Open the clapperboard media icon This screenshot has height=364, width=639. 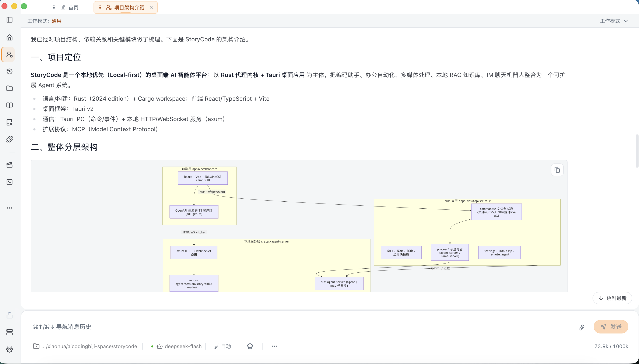pyautogui.click(x=10, y=165)
